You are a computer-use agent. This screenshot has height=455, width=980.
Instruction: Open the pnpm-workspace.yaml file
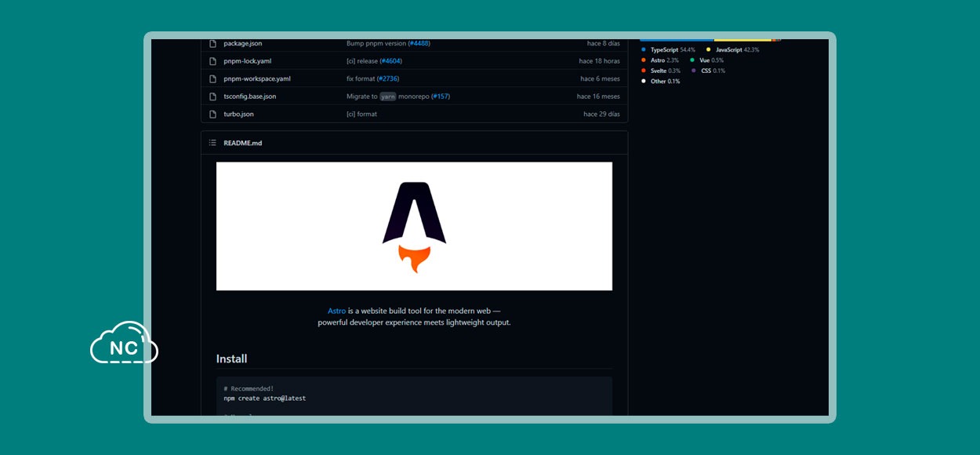[257, 78]
